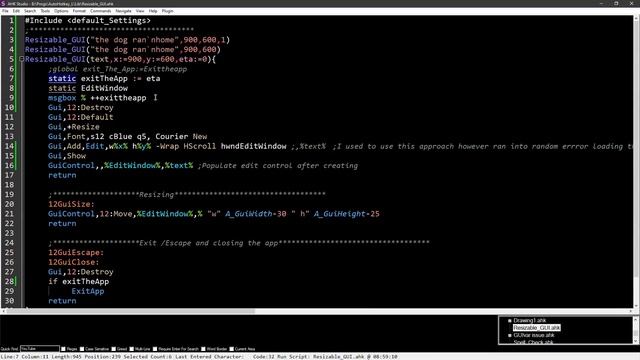Open the Options menu
This screenshot has width=640, height=360.
coord(61,11)
